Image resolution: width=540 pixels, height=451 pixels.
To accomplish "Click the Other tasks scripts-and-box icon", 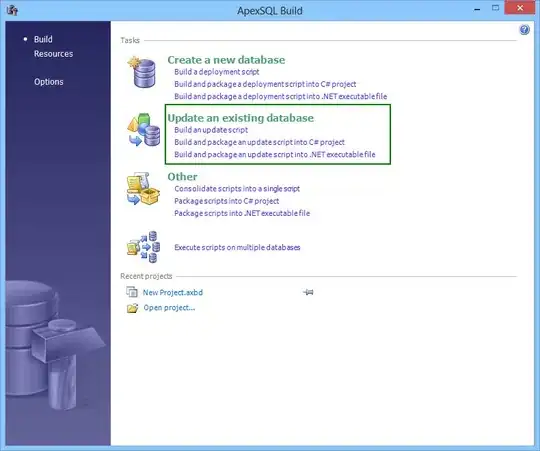I will coord(143,188).
